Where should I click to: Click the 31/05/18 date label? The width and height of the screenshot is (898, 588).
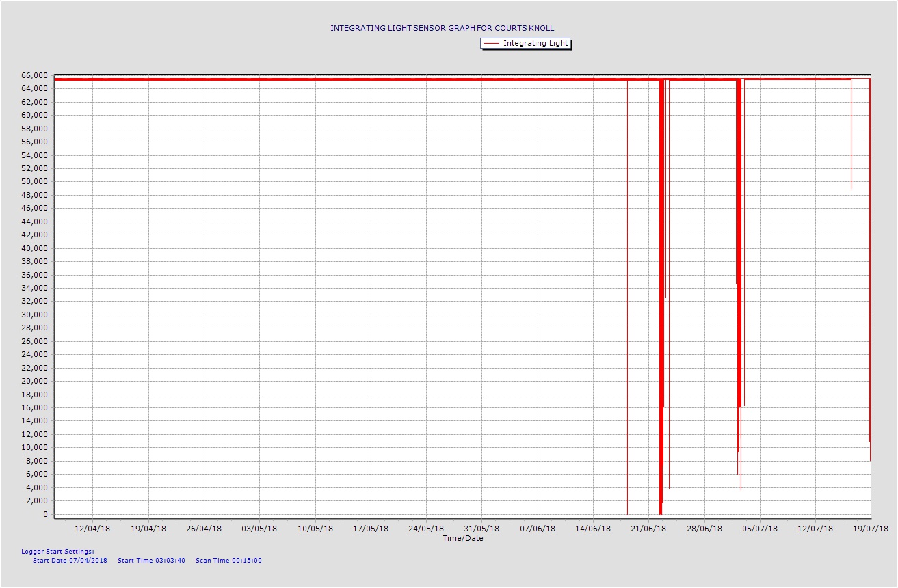482,529
